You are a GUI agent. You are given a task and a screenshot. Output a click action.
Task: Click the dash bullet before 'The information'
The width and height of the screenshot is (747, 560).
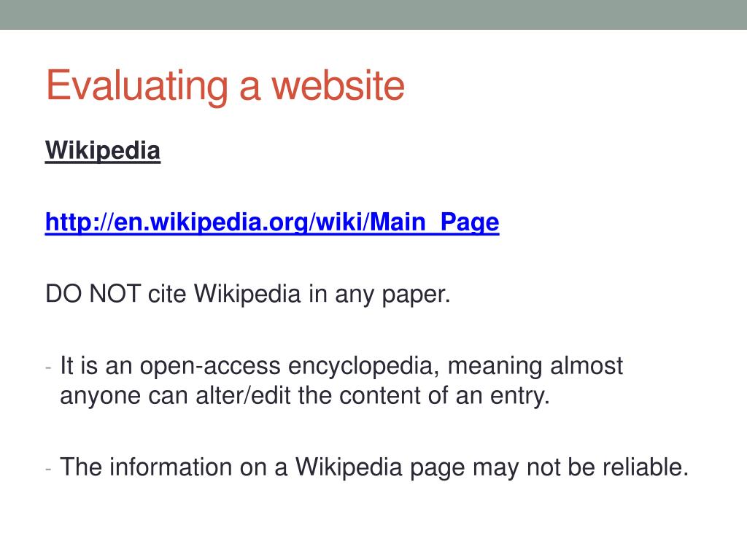click(48, 469)
